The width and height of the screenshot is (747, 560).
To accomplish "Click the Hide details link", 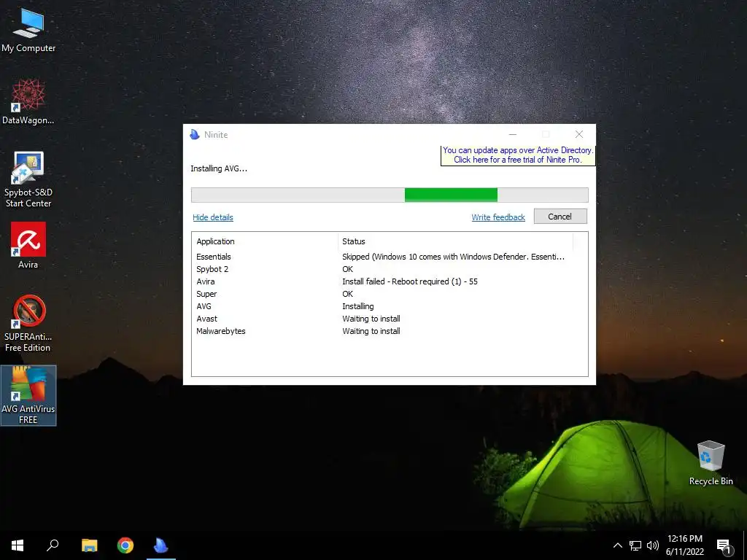I will pos(213,217).
